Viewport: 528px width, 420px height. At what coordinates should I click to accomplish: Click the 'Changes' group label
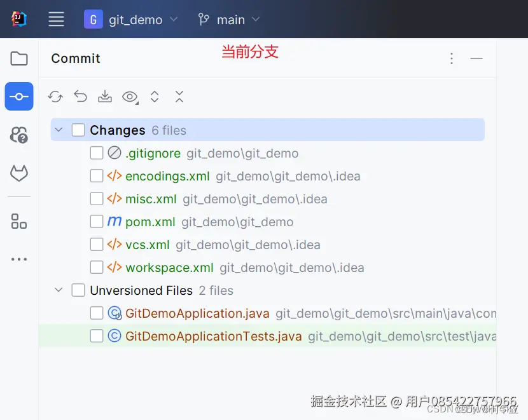tap(118, 130)
